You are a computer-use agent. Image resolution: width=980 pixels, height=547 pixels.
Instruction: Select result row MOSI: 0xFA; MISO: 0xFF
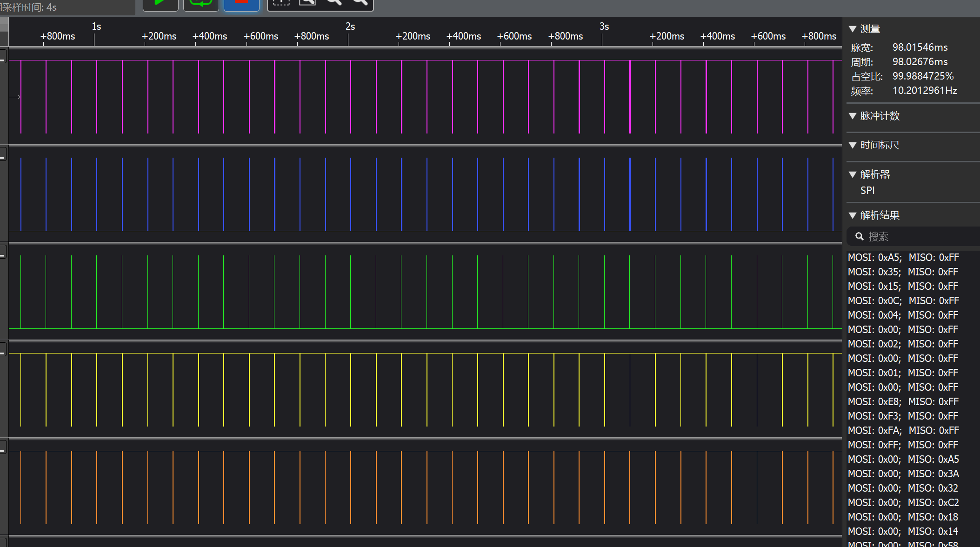(x=903, y=431)
